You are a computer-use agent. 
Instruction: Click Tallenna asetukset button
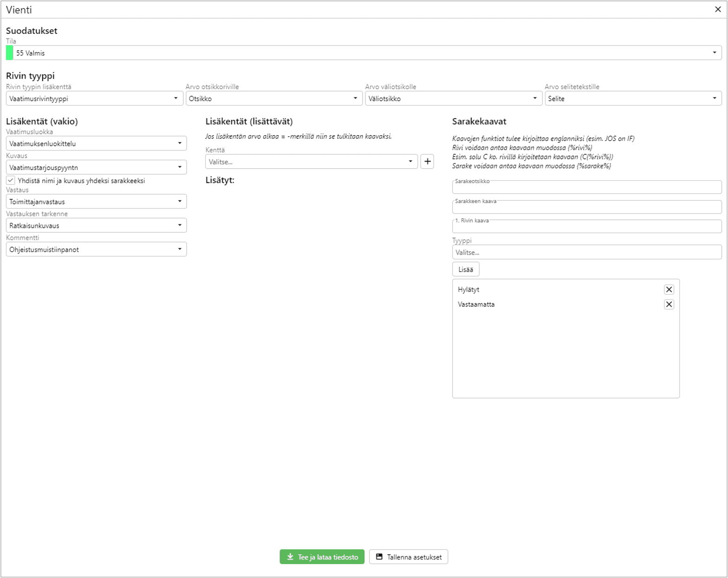[x=409, y=557]
